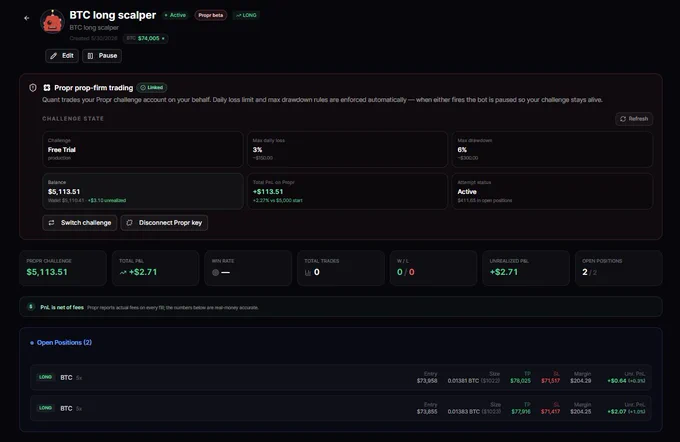Click the $77,916 take-profit value
Viewport: 680px width, 442px height.
pos(521,412)
